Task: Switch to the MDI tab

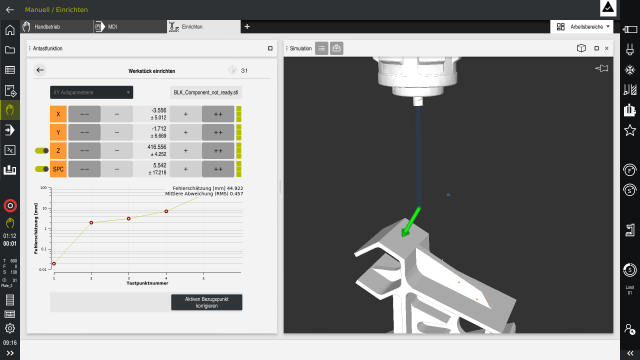Action: click(130, 27)
